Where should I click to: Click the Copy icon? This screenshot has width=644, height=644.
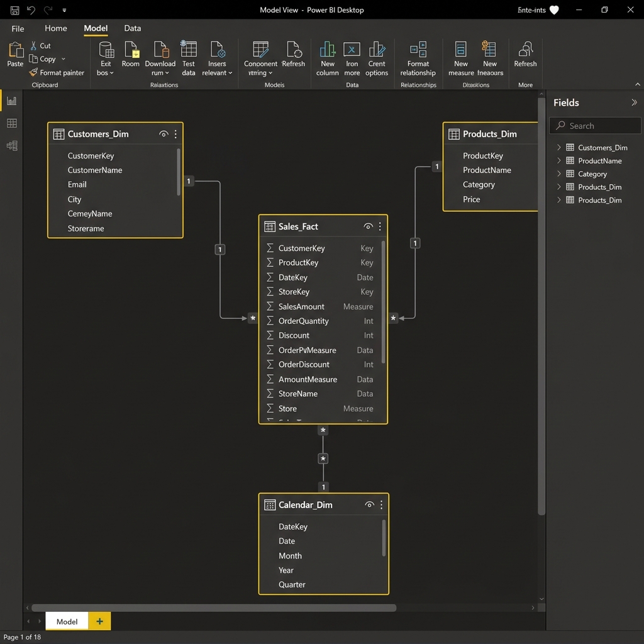(33, 58)
